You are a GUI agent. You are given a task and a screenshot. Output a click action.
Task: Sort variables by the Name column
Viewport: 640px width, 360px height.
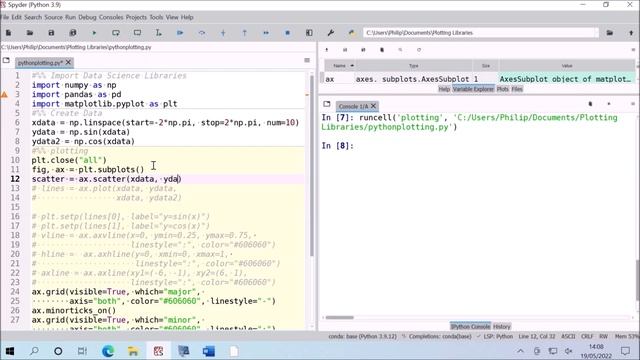click(340, 66)
